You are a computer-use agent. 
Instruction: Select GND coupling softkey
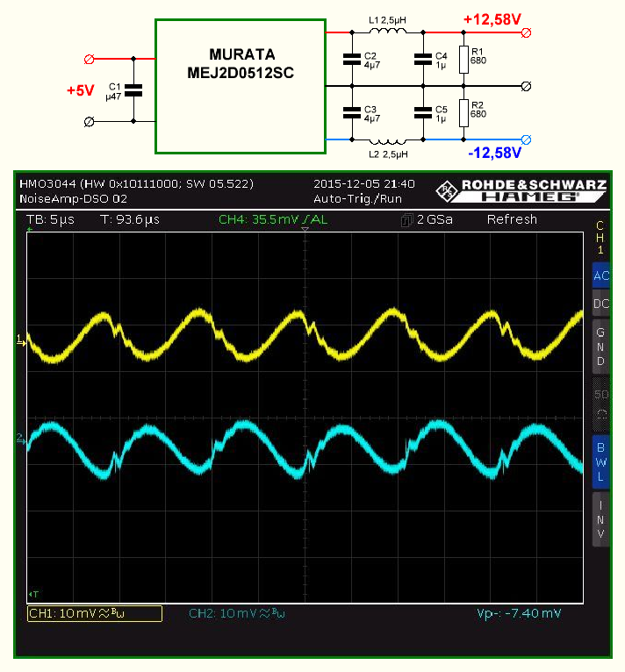600,347
